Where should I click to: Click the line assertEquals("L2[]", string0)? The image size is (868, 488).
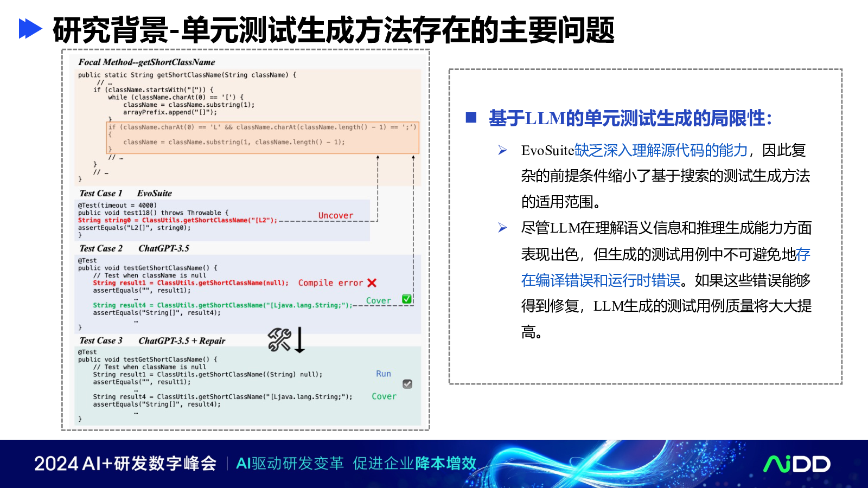pyautogui.click(x=134, y=228)
